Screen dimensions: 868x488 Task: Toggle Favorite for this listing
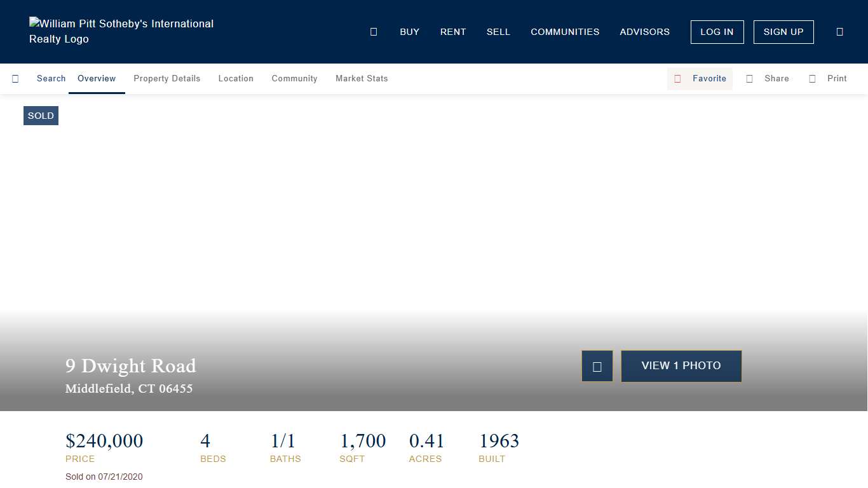tap(700, 79)
